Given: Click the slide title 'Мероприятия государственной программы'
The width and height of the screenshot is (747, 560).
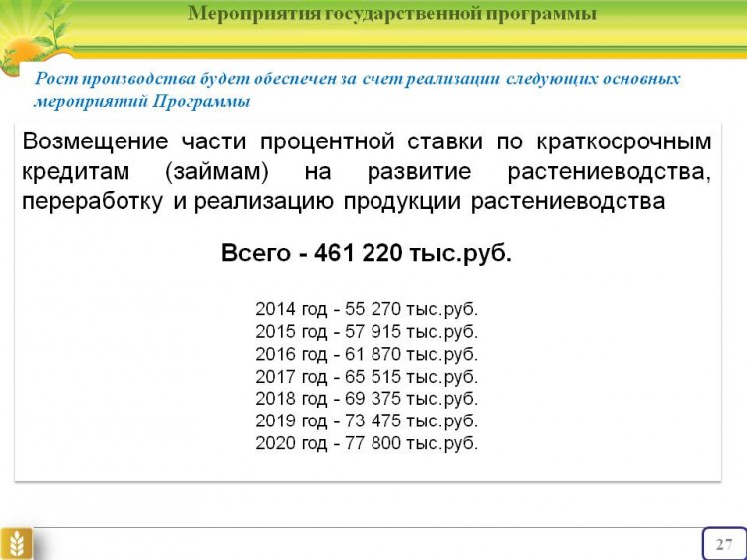Looking at the screenshot, I should click(391, 13).
